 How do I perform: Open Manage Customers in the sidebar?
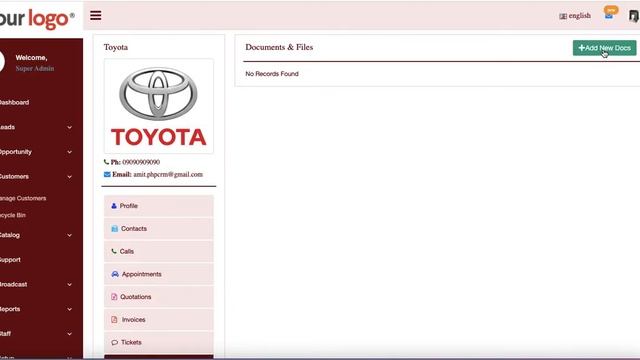(x=23, y=198)
